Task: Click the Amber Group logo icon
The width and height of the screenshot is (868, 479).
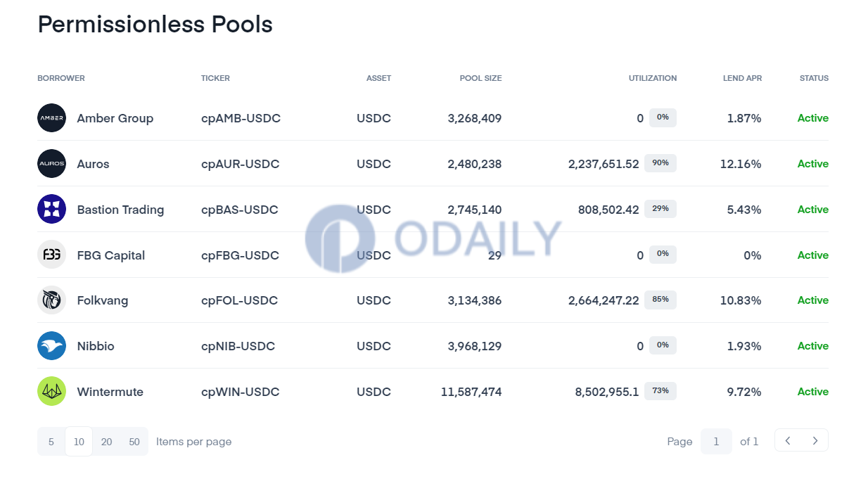Action: (x=51, y=118)
